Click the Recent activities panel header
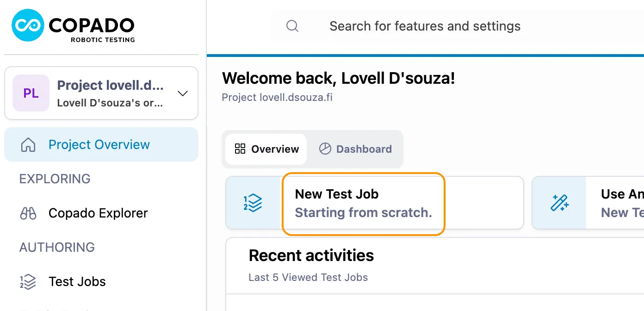Viewport: 644px width, 311px height. click(x=311, y=255)
